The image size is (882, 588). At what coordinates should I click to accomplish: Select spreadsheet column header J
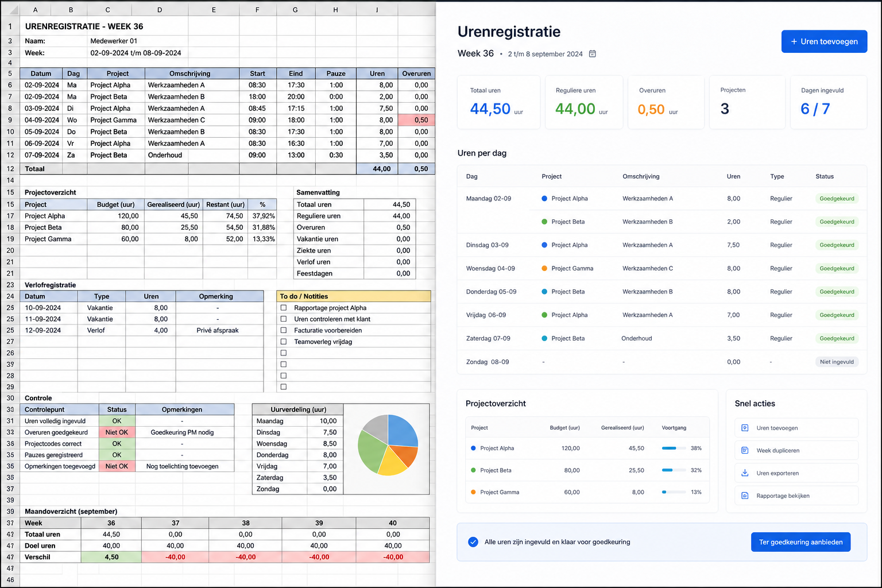pos(377,10)
